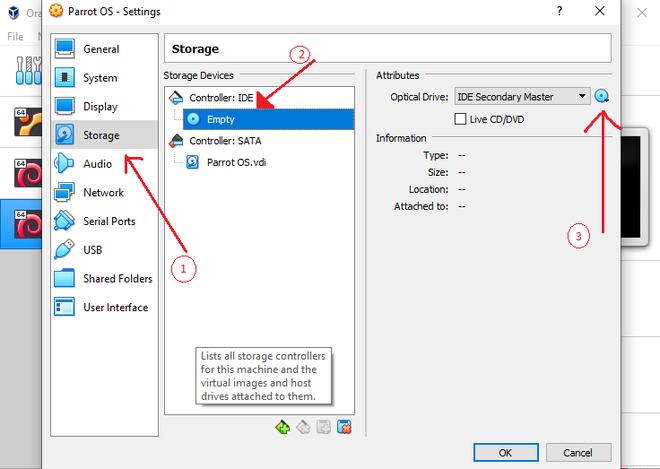Open the User Interface settings page
Screen dimensions: 660x469
(x=115, y=308)
